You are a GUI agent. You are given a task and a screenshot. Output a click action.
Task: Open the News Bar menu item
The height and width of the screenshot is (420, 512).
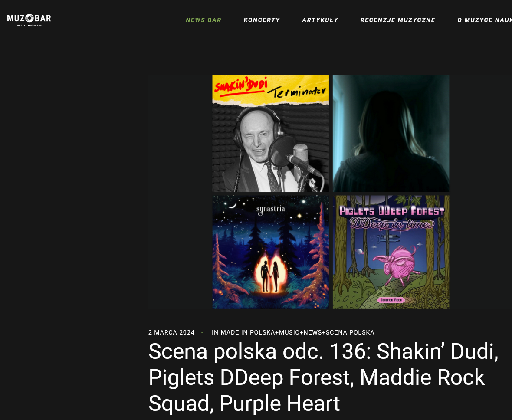[x=203, y=20]
